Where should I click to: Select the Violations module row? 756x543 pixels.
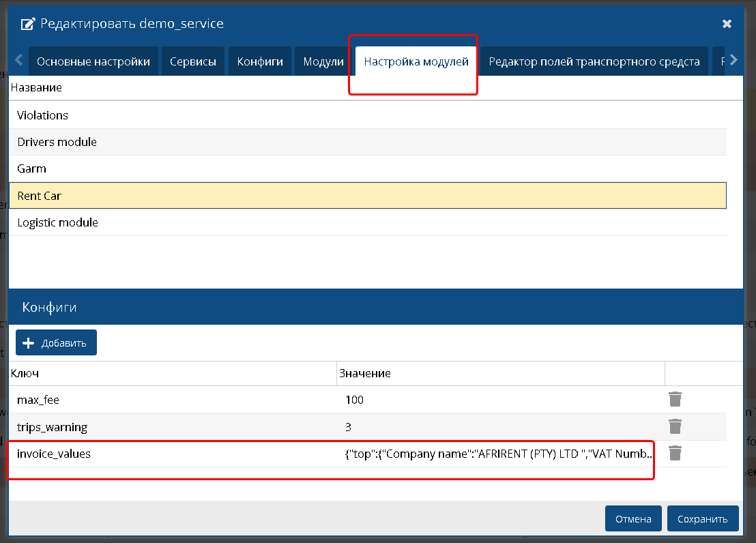(43, 115)
